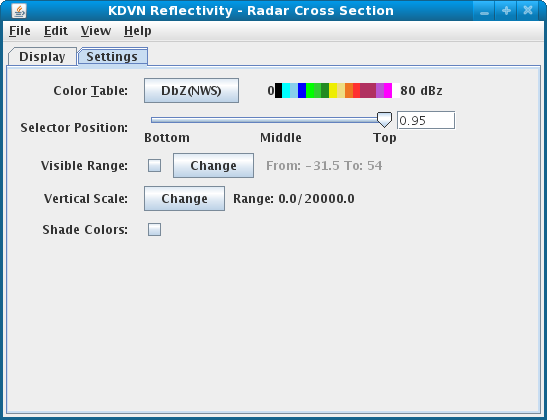
Task: Click the 'From: -31.5 To: 54' text
Action: pyautogui.click(x=324, y=165)
